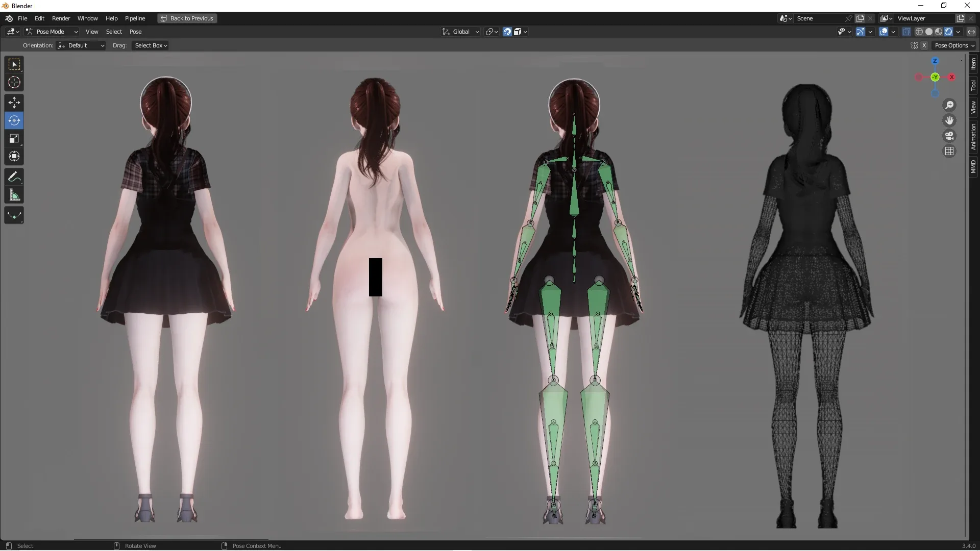Toggle camera view with the camera gizmo
This screenshot has width=980, height=551.
[949, 136]
